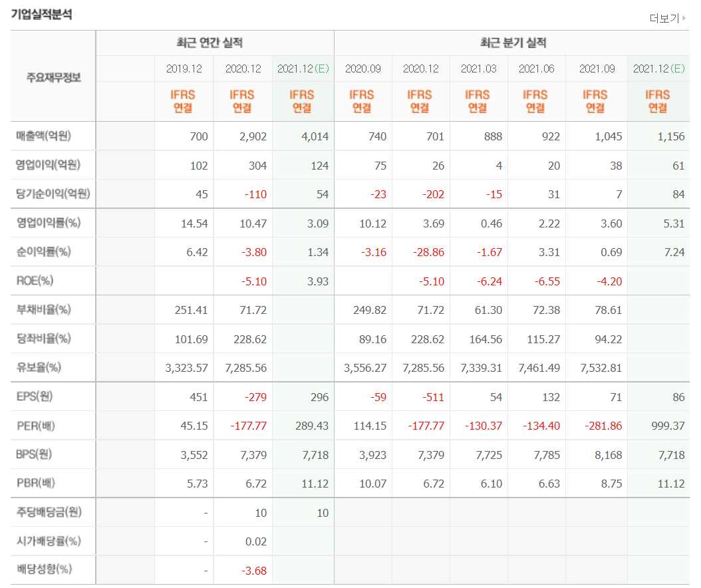Viewport: 701px width, 588px height.
Task: Select the 최근 분기 실적 section header
Action: [513, 42]
